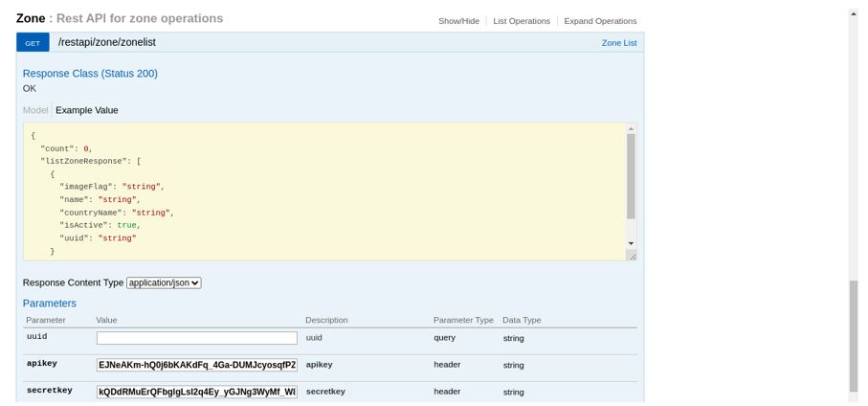Click the "Description" column header
The height and width of the screenshot is (406, 868).
(x=326, y=320)
